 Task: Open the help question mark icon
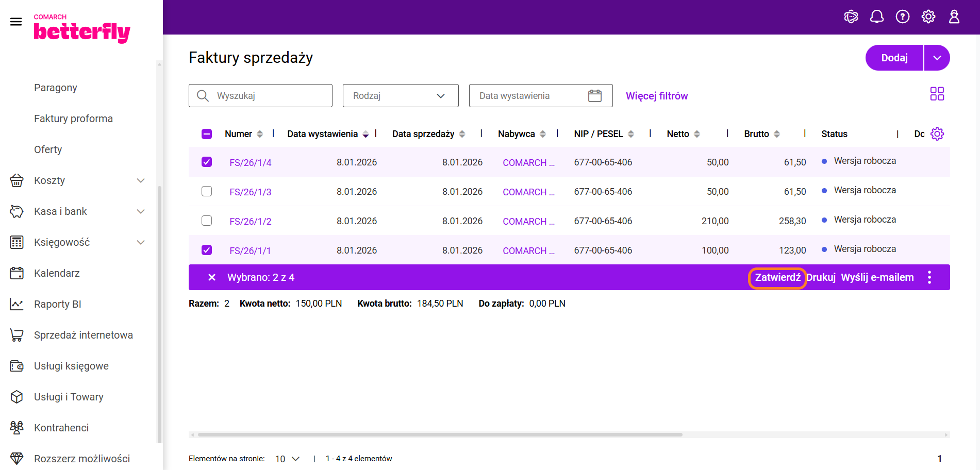pos(902,17)
